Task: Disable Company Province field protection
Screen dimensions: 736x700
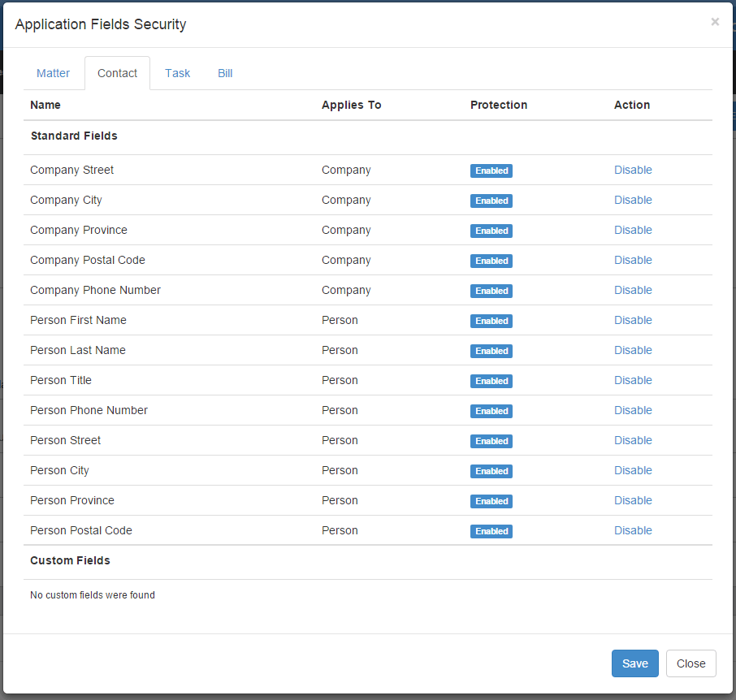Action: 633,230
